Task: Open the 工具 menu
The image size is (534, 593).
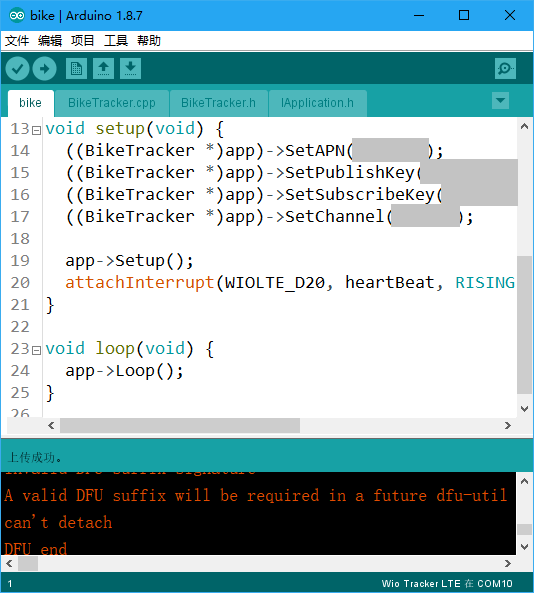Action: [x=116, y=40]
